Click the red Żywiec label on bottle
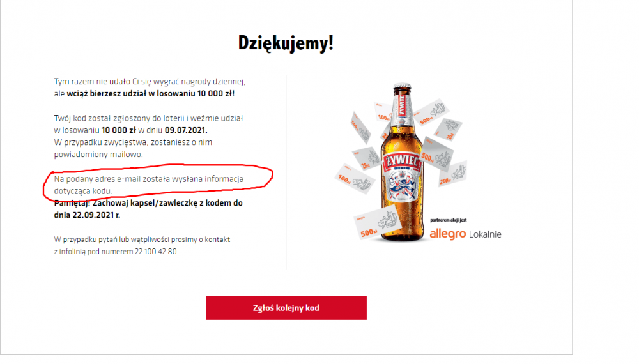This screenshot has height=364, width=639. pyautogui.click(x=403, y=162)
